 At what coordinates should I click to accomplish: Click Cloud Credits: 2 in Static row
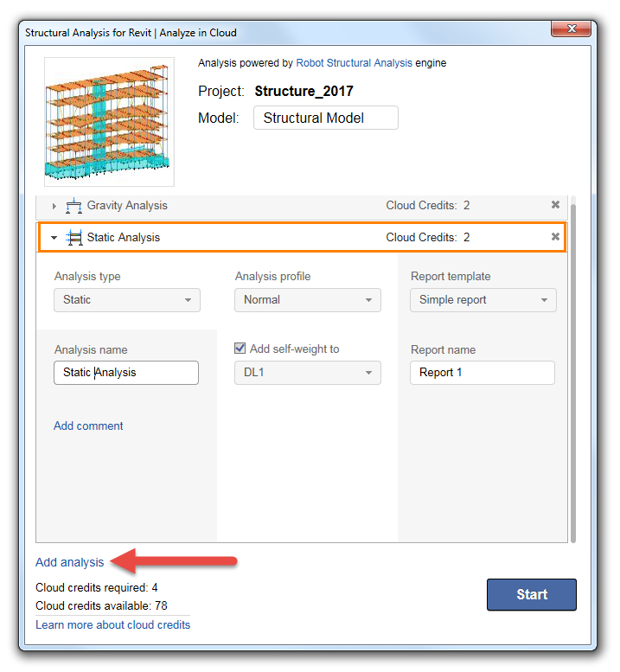click(428, 238)
